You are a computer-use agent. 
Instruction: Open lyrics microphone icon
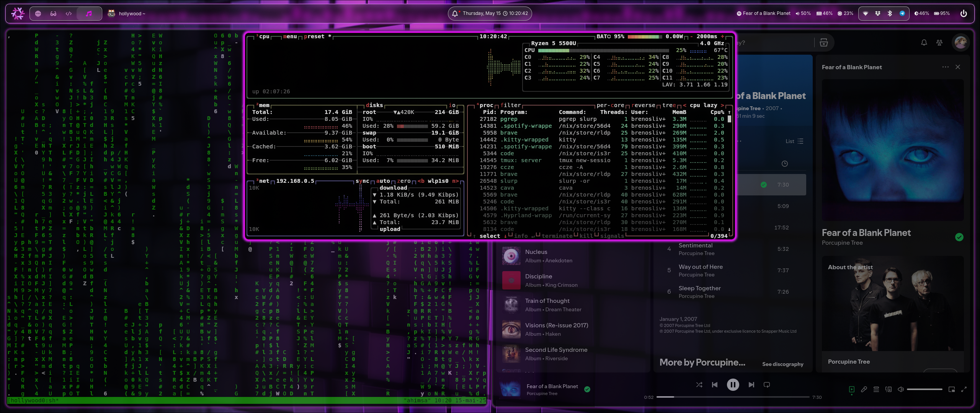[864, 389]
